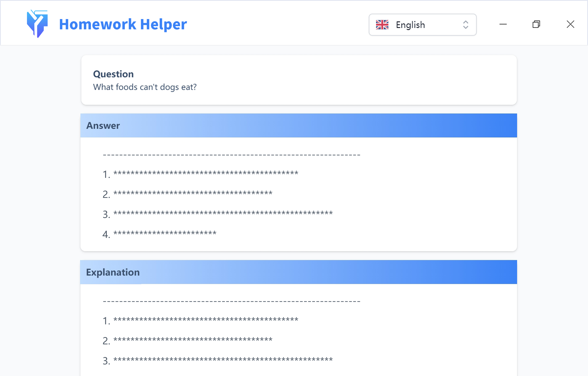588x376 pixels.
Task: Click the Homework Helper title text
Action: coord(123,24)
